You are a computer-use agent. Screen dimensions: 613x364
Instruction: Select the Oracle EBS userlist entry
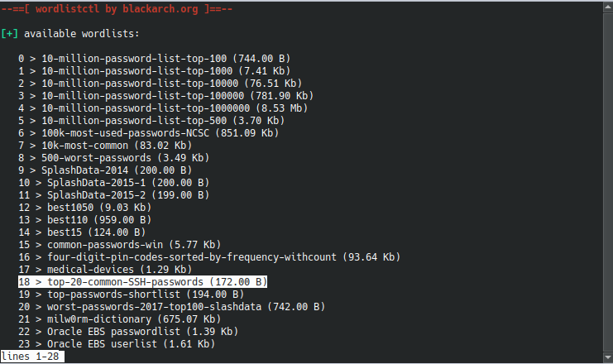[117, 344]
